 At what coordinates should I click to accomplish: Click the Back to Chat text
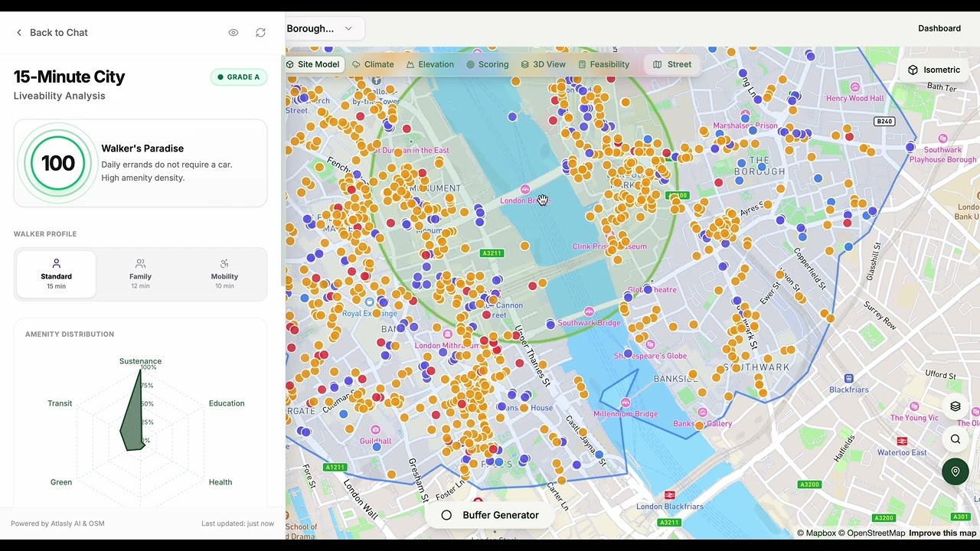59,33
